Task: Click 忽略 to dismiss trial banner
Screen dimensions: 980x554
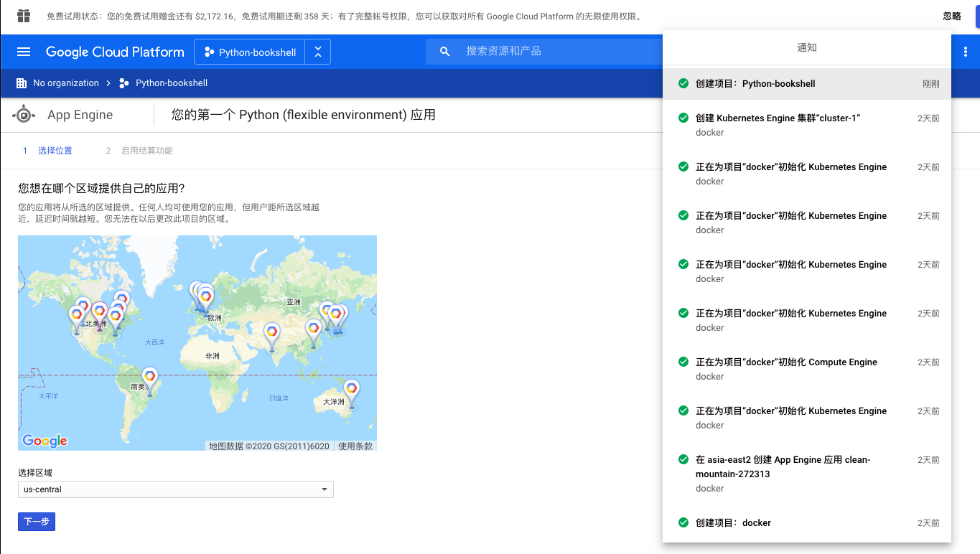Action: click(x=952, y=17)
